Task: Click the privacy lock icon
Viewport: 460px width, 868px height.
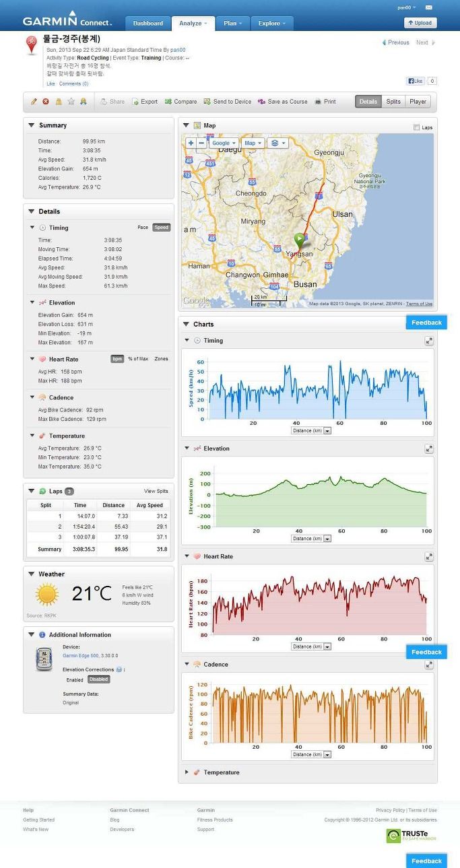Action: pyautogui.click(x=59, y=102)
